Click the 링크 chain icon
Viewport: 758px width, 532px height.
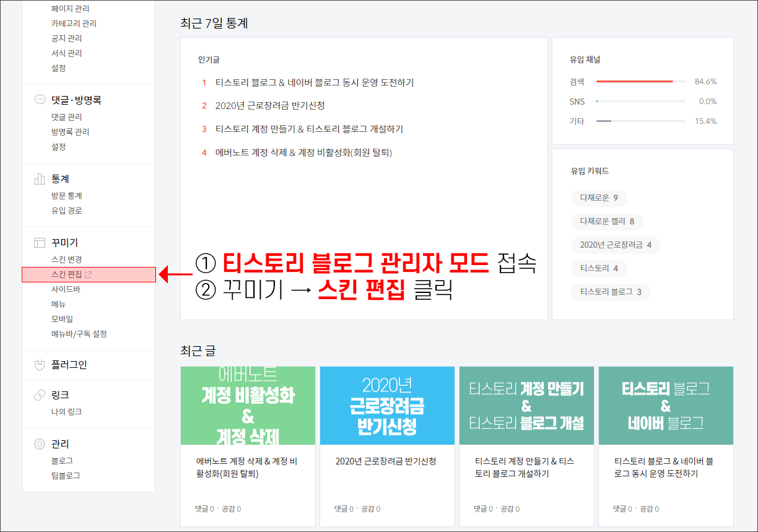coord(40,395)
